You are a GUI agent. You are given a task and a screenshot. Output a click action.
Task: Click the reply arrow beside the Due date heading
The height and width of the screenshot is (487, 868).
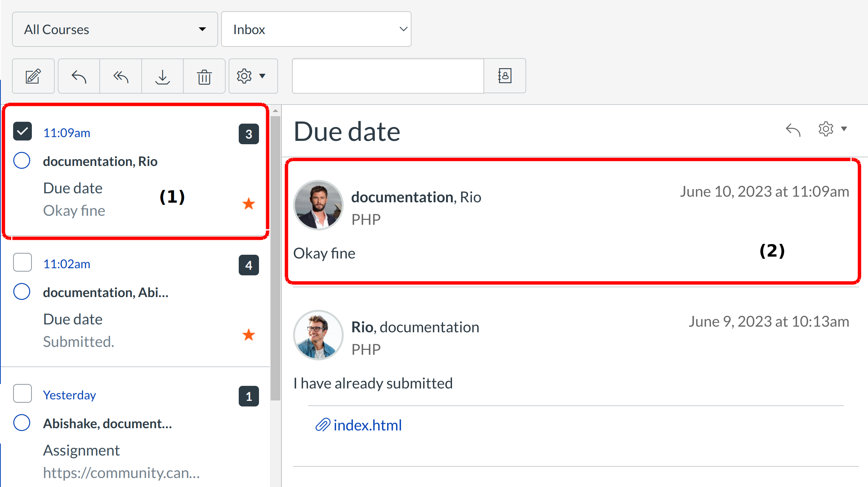click(793, 130)
